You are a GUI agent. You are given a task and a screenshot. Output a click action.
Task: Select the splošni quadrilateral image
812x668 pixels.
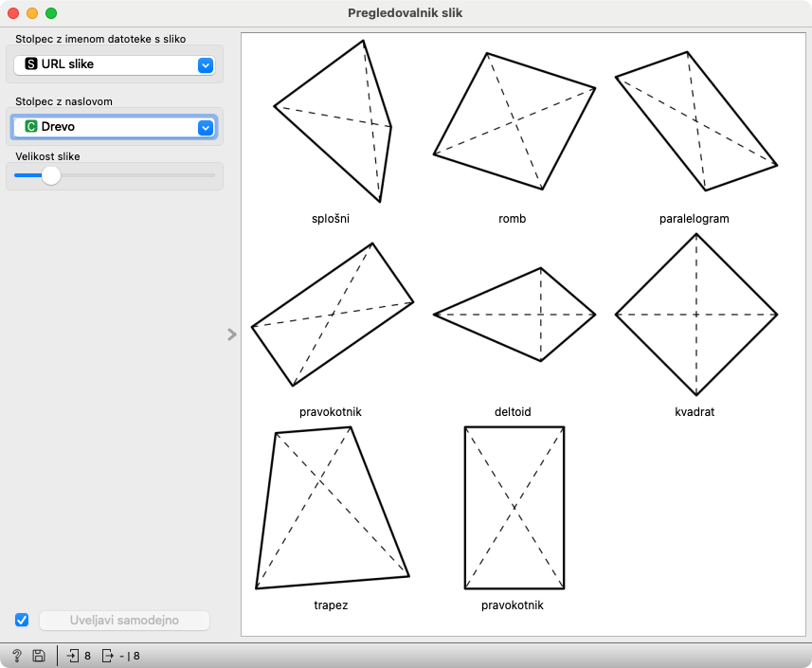pos(332,121)
